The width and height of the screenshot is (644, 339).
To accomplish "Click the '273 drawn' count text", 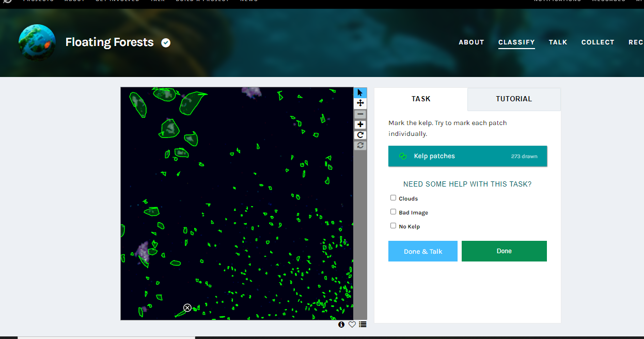I will click(524, 156).
